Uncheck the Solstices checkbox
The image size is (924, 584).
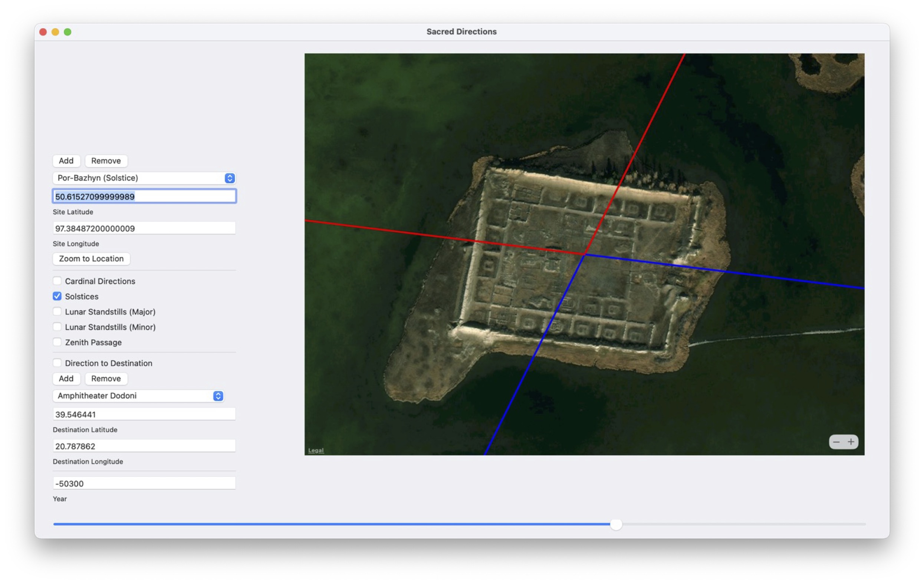click(57, 296)
